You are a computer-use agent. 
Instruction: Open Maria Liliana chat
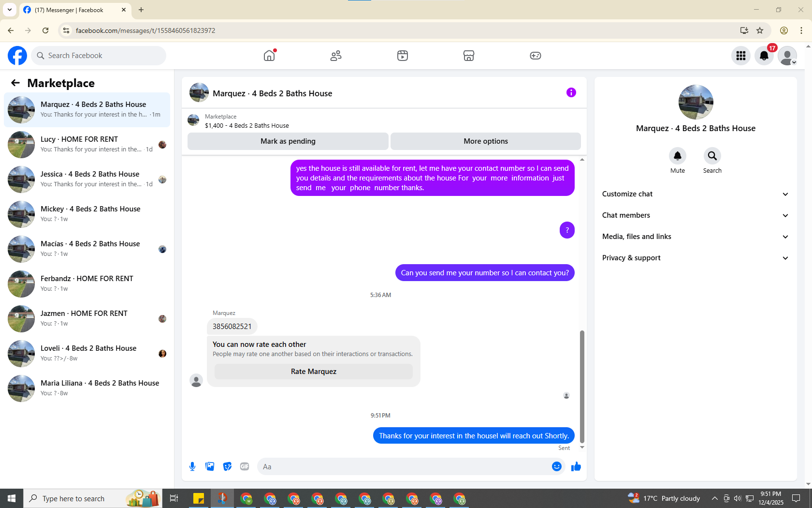point(87,388)
